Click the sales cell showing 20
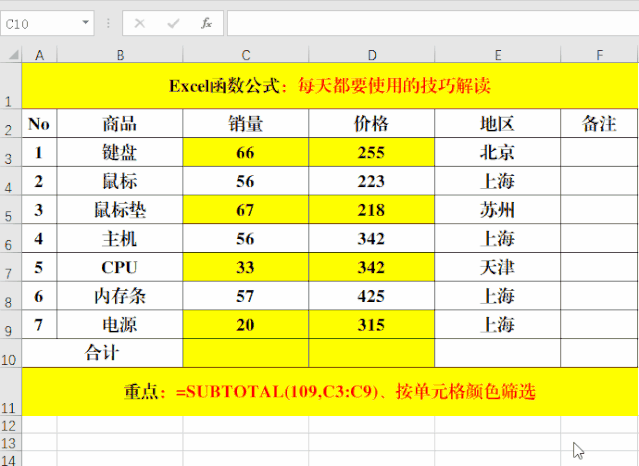This screenshot has height=466, width=639. click(246, 325)
